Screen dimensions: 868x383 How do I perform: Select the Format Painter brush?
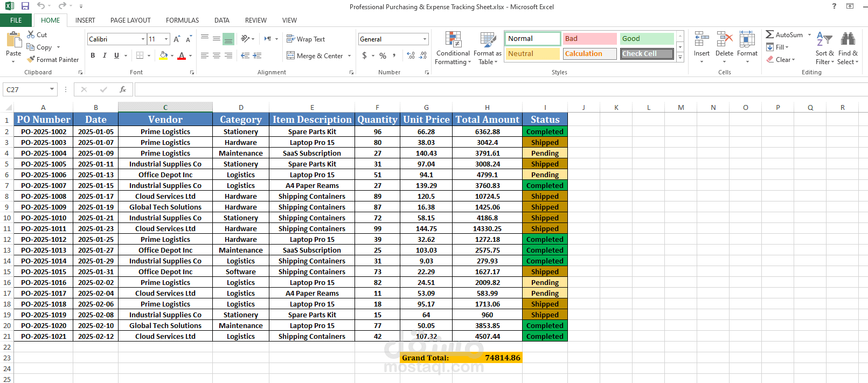53,60
